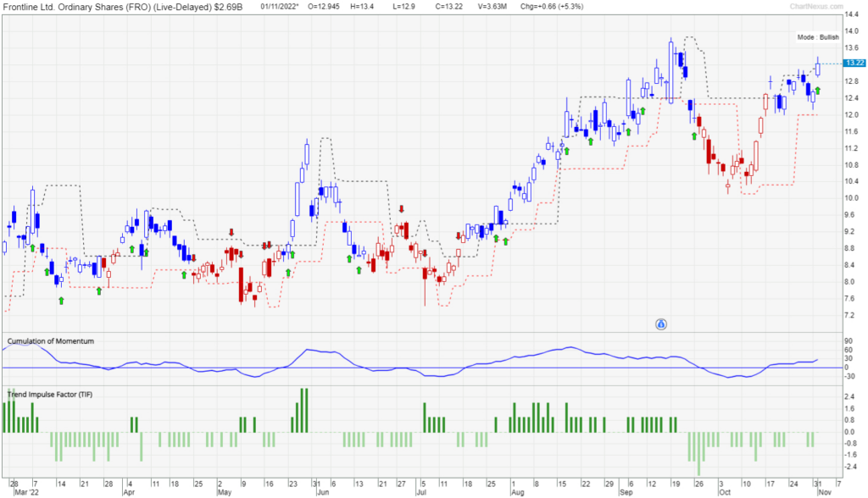Click the "7.2" price axis label
The width and height of the screenshot is (868, 498).
[x=849, y=315]
